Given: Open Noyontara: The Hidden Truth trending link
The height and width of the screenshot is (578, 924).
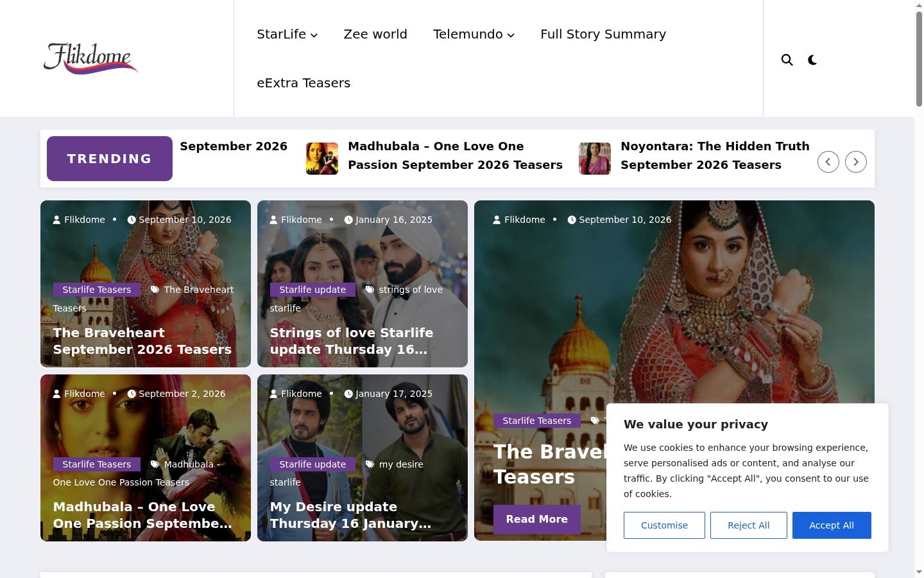Looking at the screenshot, I should 715,155.
